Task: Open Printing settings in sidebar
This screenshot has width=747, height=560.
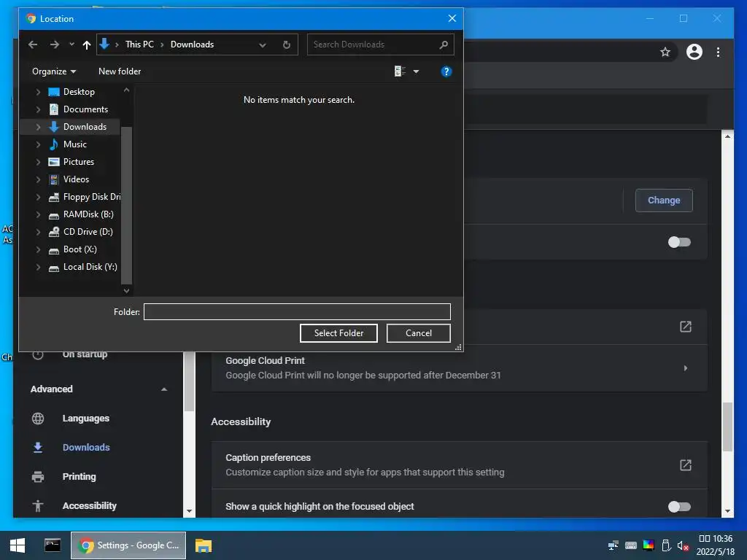Action: (x=79, y=477)
